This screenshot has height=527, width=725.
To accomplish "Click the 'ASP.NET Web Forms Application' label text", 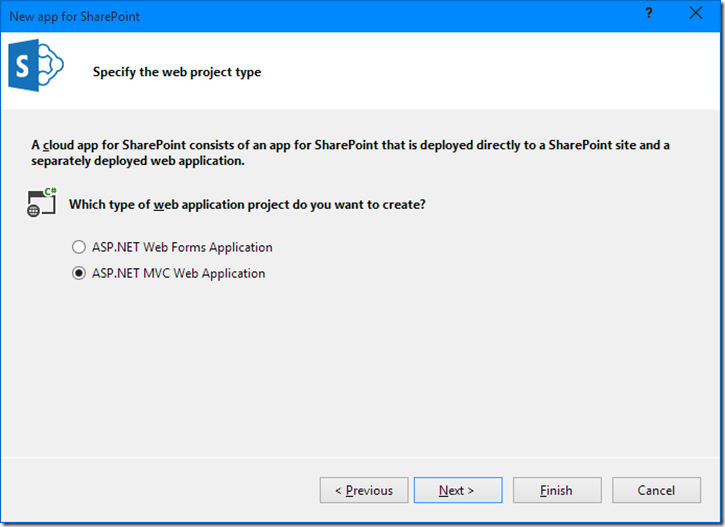I will tap(181, 247).
